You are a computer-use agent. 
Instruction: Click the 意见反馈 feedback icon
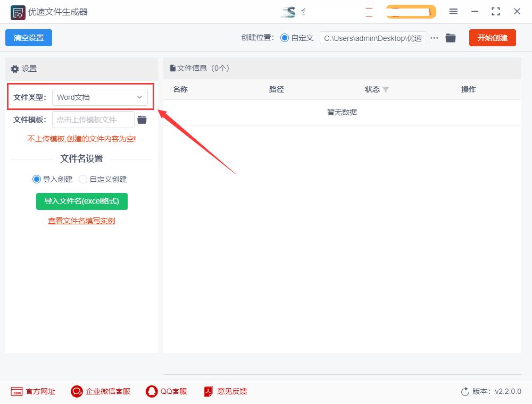pos(207,391)
